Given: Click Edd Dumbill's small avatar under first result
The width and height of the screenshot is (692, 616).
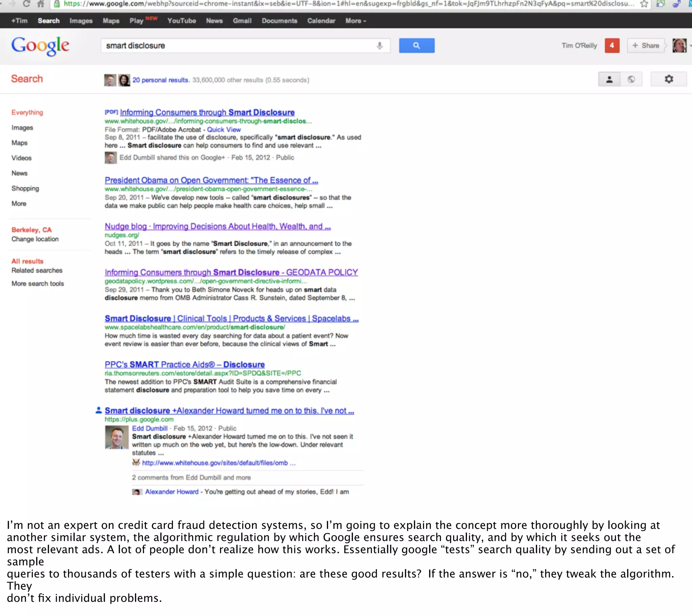Looking at the screenshot, I should 110,158.
